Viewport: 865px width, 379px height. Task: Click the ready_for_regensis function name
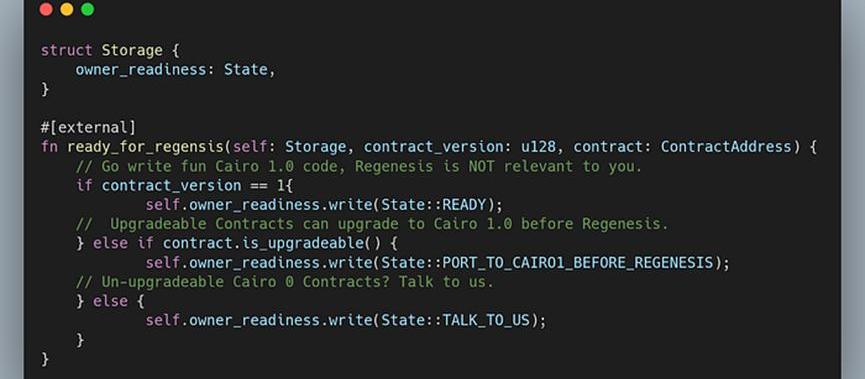pyautogui.click(x=145, y=147)
